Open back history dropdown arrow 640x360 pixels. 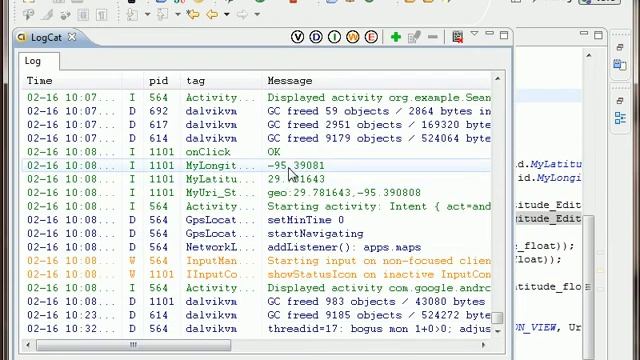coord(227,15)
